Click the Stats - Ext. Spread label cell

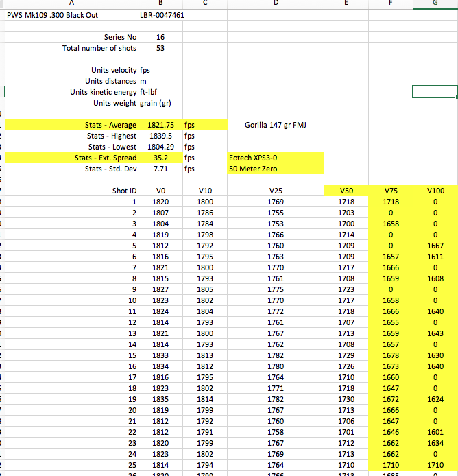pyautogui.click(x=72, y=158)
